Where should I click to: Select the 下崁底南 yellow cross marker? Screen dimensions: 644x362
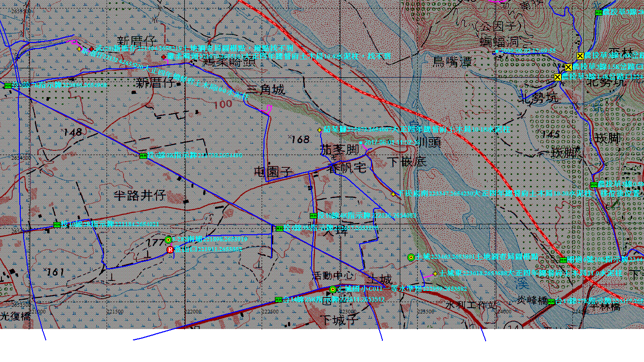pyautogui.click(x=393, y=194)
